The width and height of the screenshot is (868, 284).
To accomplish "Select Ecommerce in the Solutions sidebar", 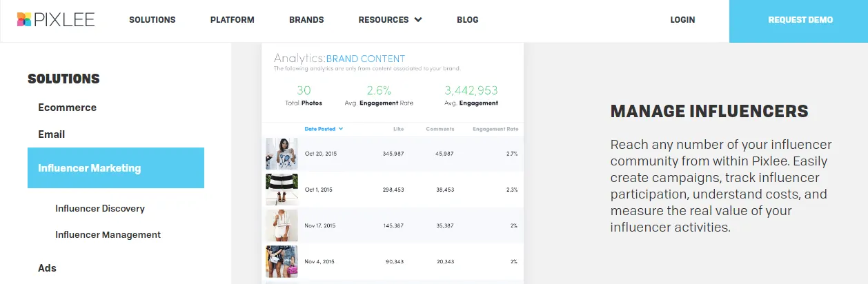I will click(x=67, y=108).
